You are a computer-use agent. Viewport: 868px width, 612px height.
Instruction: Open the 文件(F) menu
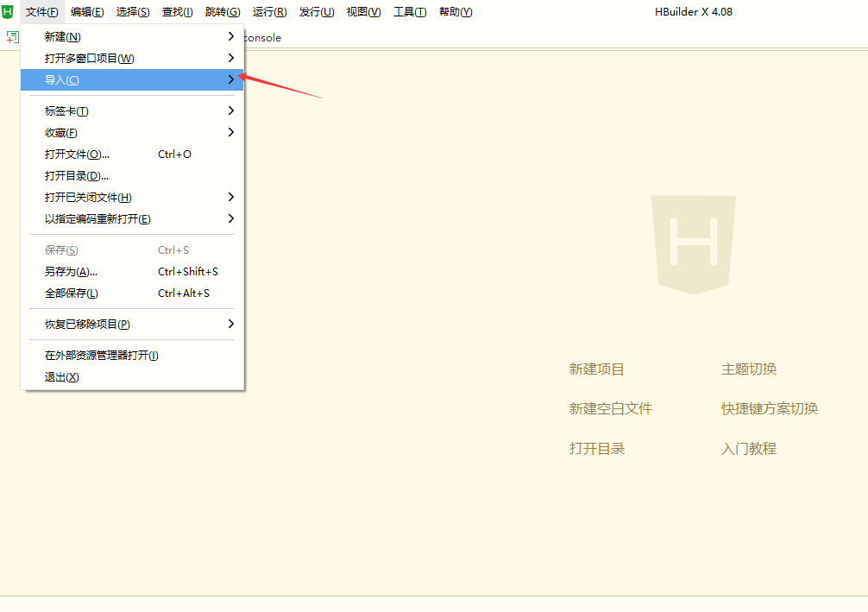(x=42, y=11)
